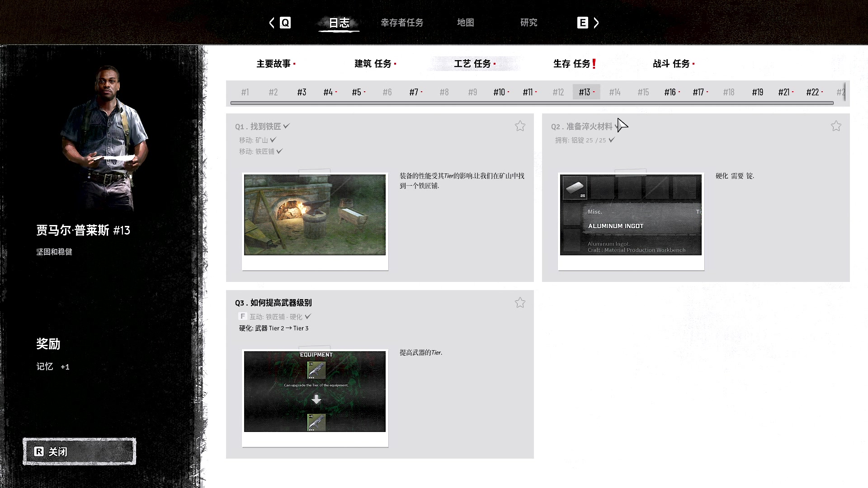The height and width of the screenshot is (488, 868).
Task: Click text 硬化: 武器 Tier 2 → Tier 3
Action: tap(274, 328)
